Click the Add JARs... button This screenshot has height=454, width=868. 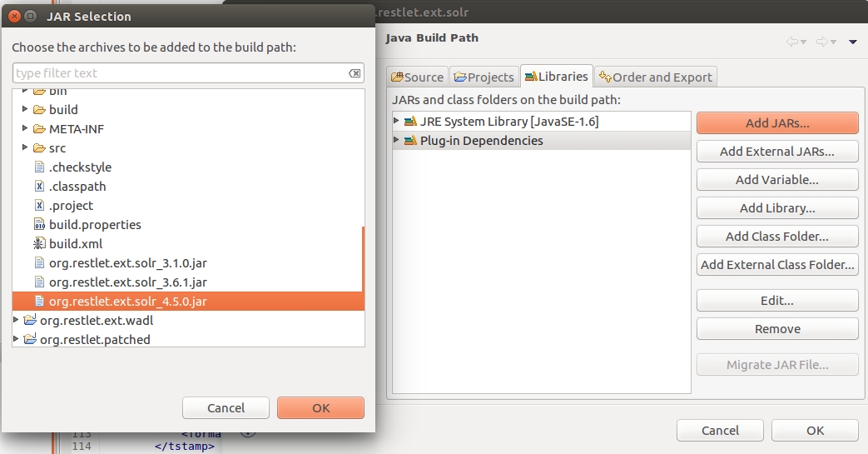click(777, 123)
